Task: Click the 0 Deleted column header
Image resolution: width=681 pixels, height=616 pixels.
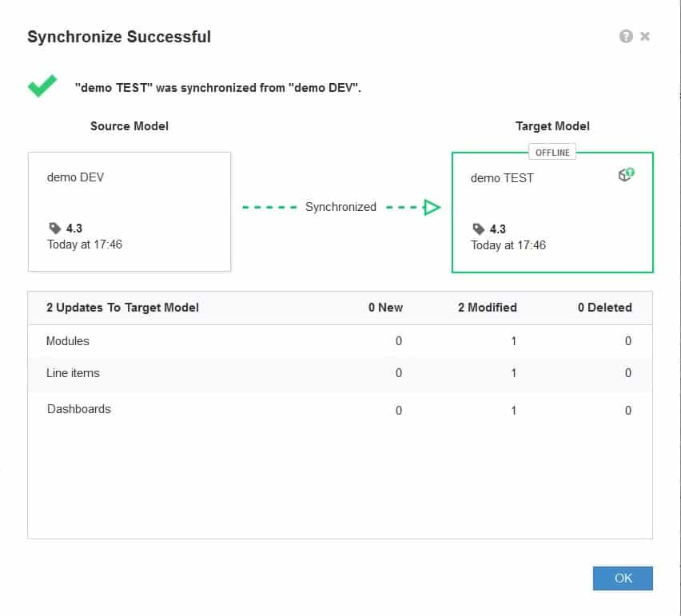Action: (x=604, y=308)
